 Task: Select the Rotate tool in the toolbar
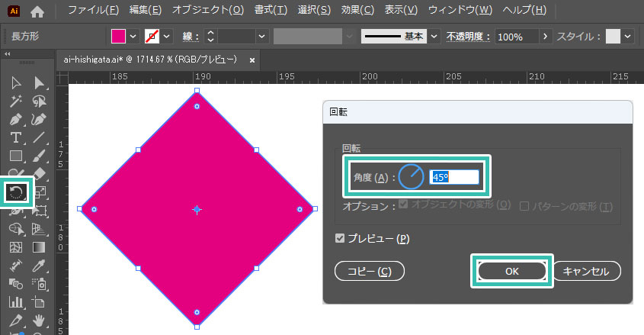(15, 192)
